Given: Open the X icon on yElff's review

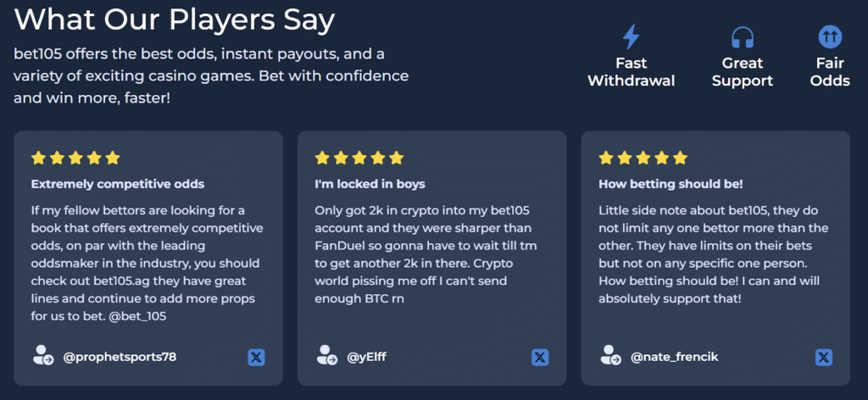Looking at the screenshot, I should click(x=540, y=357).
